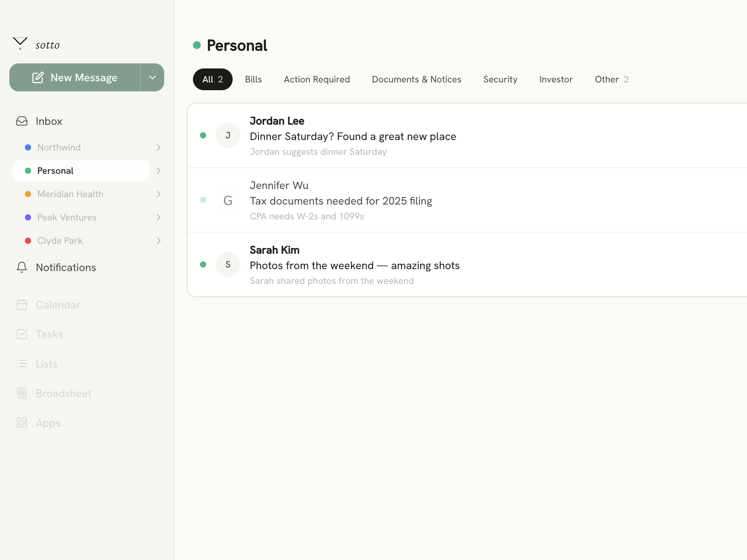Click the Inbox tray icon
This screenshot has width=747, height=560.
coord(22,121)
